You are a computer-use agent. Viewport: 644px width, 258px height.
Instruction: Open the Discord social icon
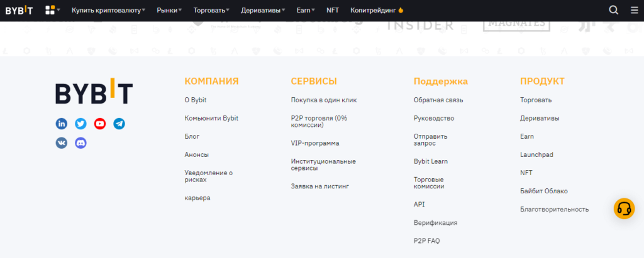(x=80, y=143)
